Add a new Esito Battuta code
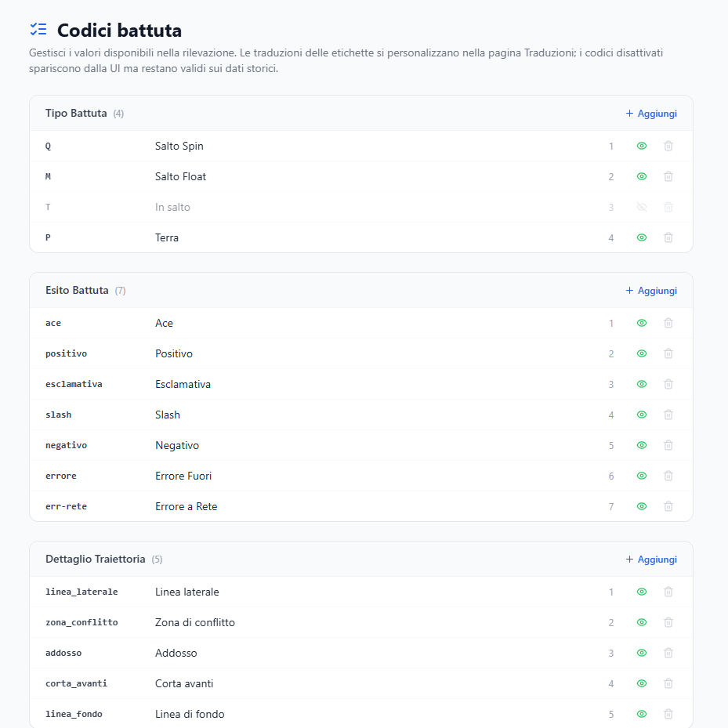 click(x=651, y=291)
